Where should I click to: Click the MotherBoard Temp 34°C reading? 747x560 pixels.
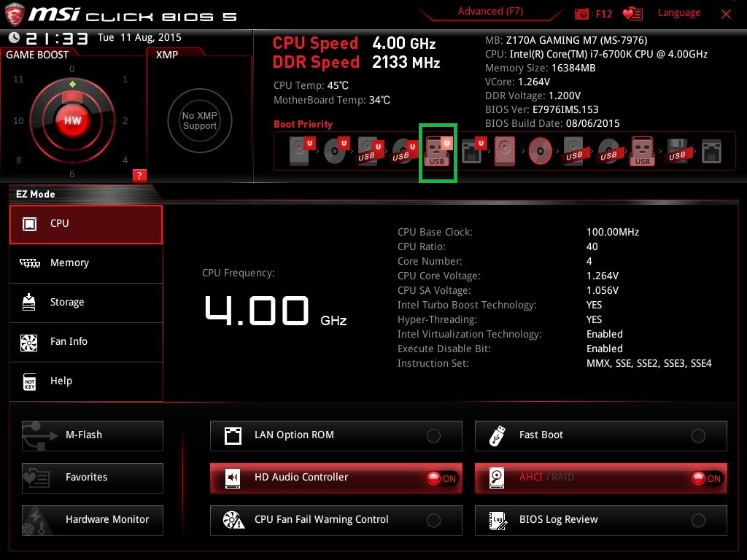coord(332,101)
